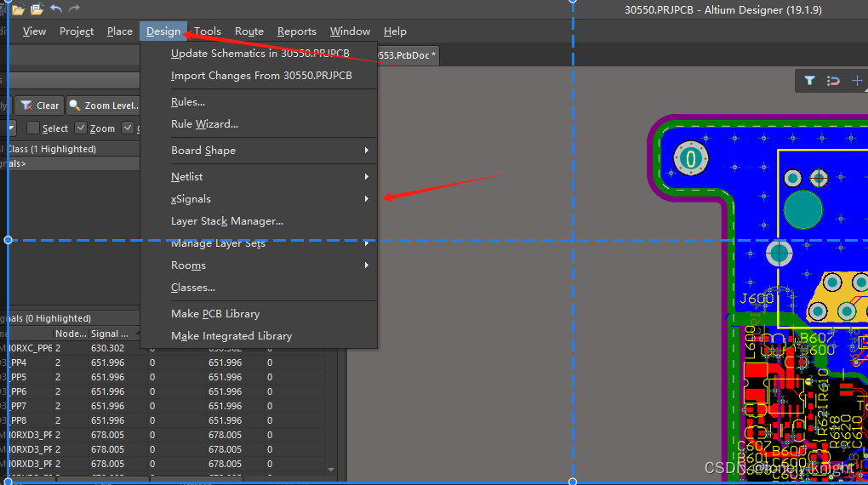This screenshot has height=485, width=868.
Task: Open the Window menu
Action: coord(350,31)
